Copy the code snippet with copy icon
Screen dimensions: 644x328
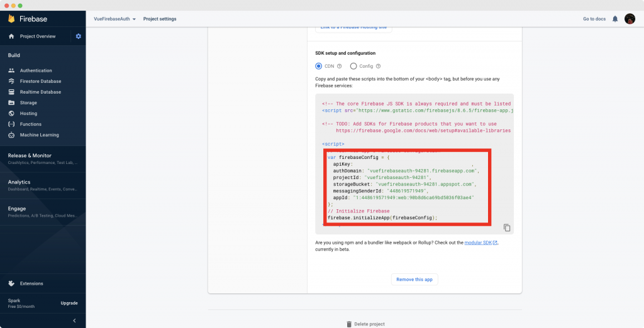pyautogui.click(x=507, y=227)
